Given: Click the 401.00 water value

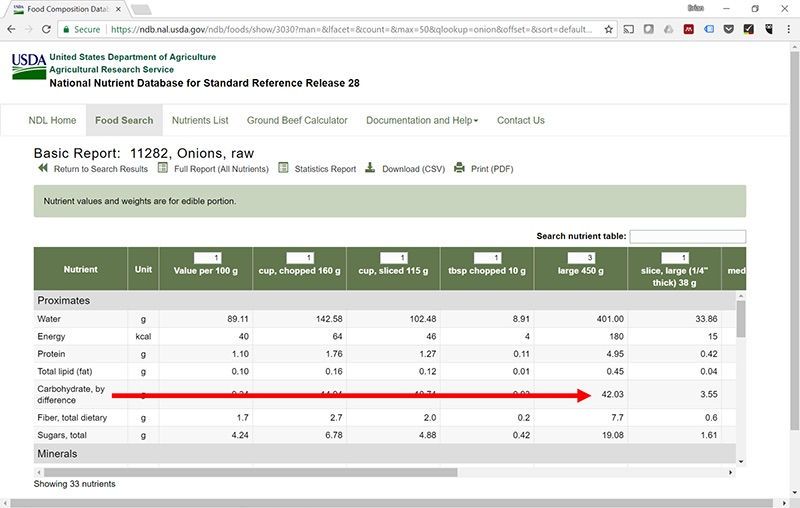Looking at the screenshot, I should [x=610, y=319].
